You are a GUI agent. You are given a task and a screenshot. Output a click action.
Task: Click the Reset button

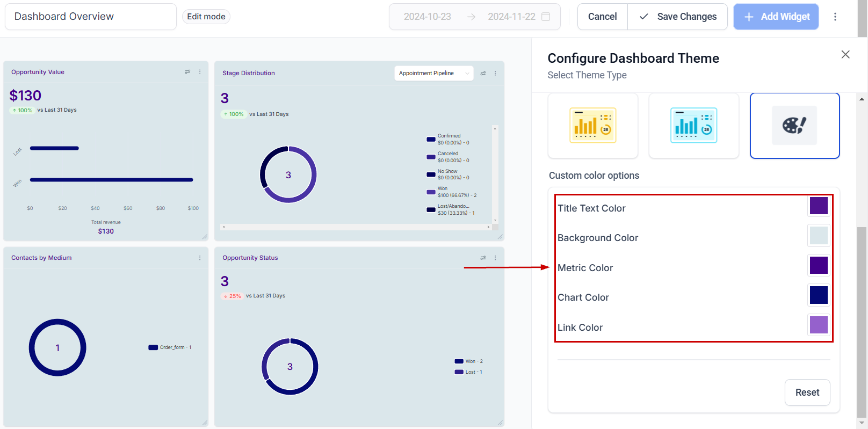[x=807, y=392]
